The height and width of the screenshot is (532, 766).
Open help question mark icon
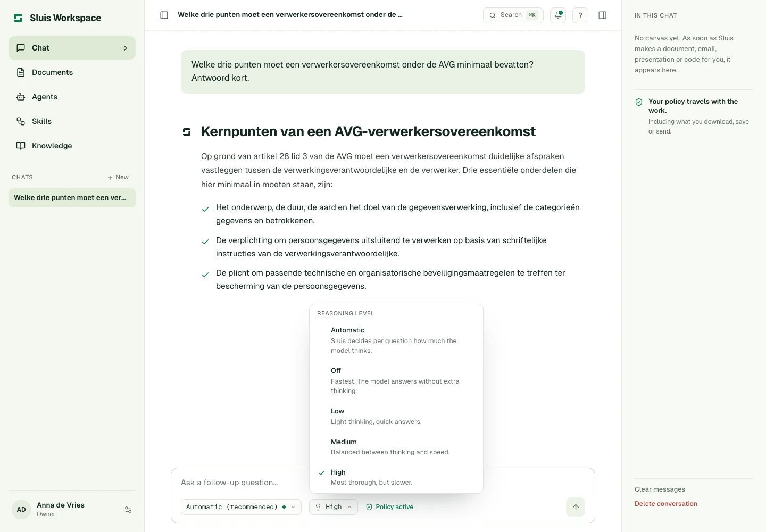(580, 15)
